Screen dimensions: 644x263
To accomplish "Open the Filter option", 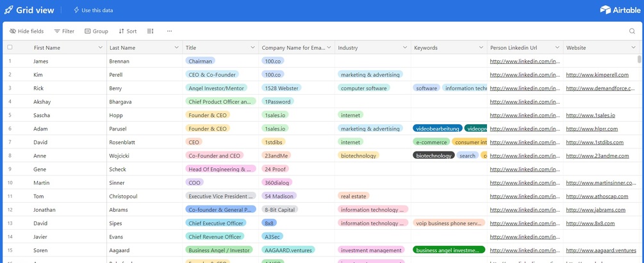I will point(65,31).
